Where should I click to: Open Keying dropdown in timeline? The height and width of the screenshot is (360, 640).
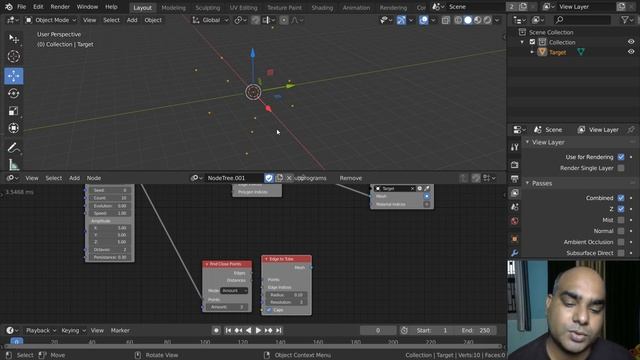pos(73,330)
